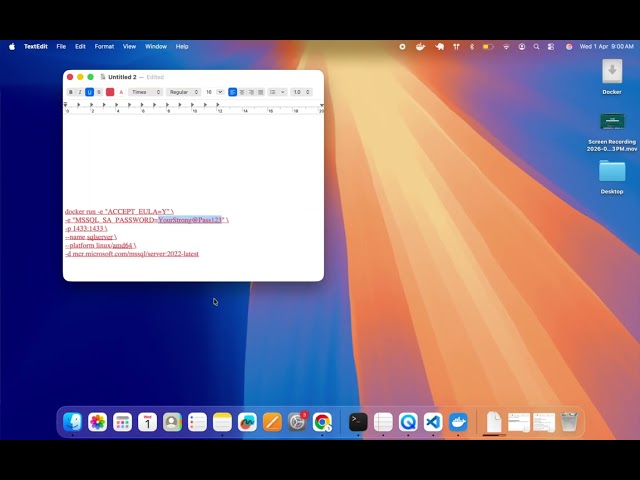Open the Format menu
The height and width of the screenshot is (480, 640).
[x=104, y=47]
